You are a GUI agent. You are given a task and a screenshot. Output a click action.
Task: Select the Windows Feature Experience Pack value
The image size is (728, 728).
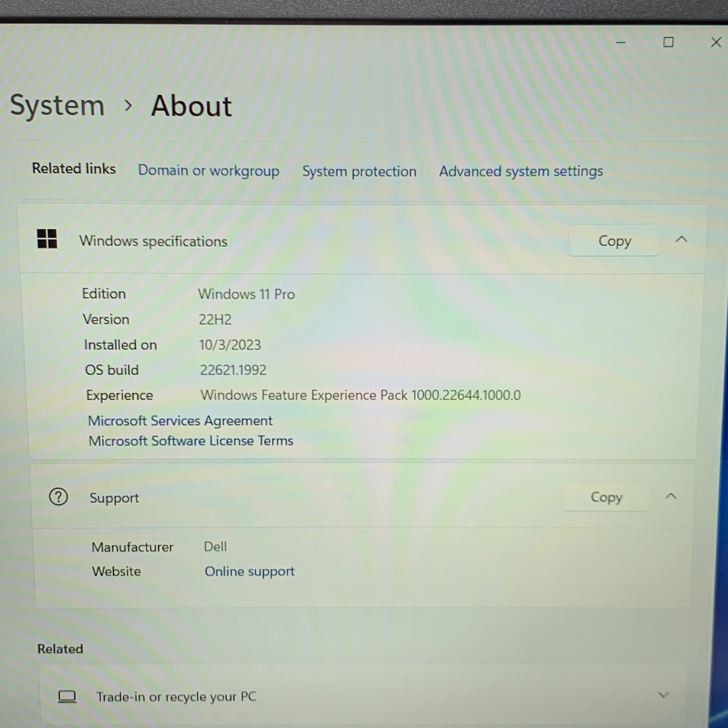[x=361, y=395]
